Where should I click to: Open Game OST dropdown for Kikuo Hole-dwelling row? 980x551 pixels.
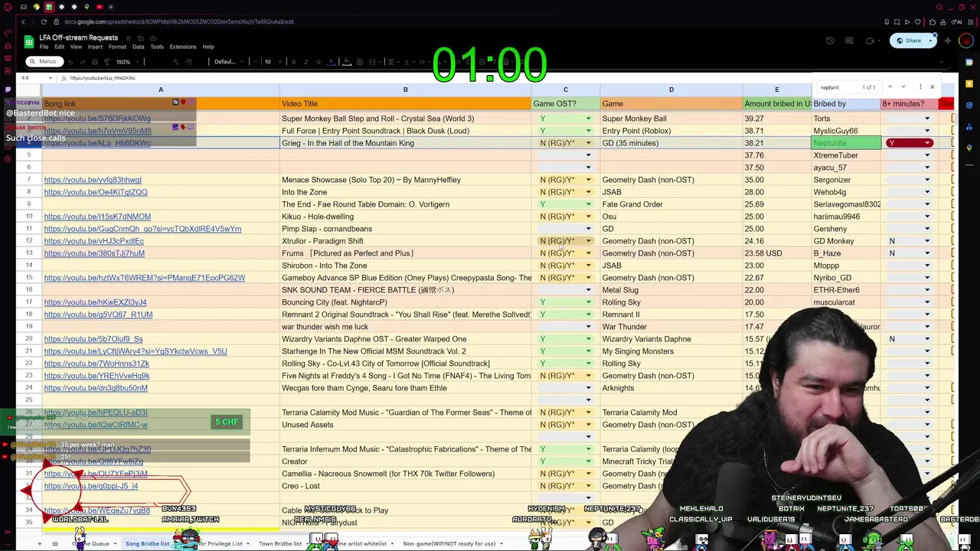pos(588,217)
